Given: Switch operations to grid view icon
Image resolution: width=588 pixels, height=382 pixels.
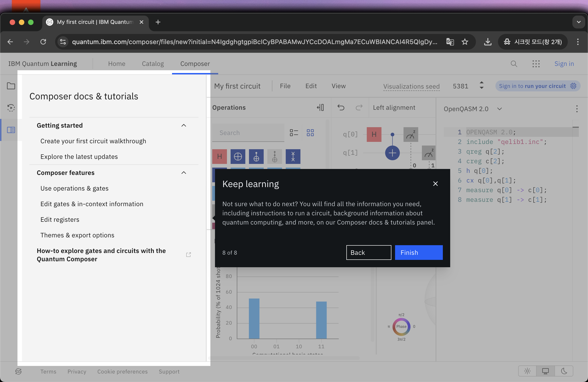Looking at the screenshot, I should [x=310, y=133].
